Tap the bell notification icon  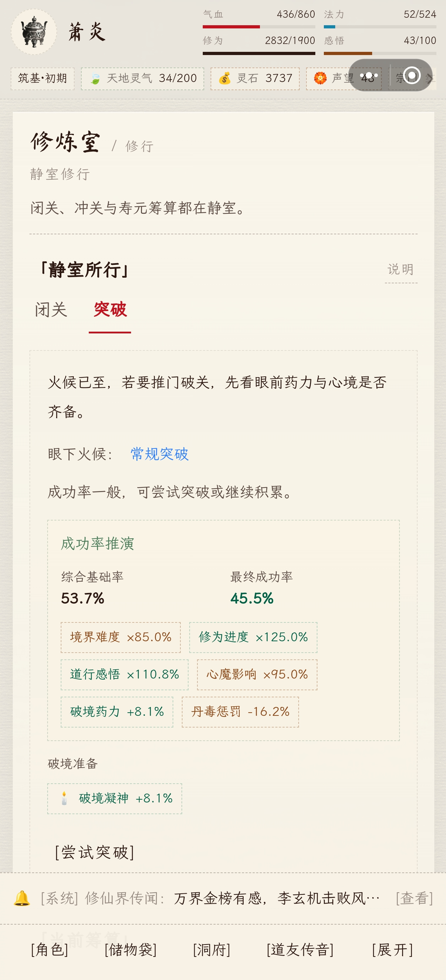coord(22,898)
